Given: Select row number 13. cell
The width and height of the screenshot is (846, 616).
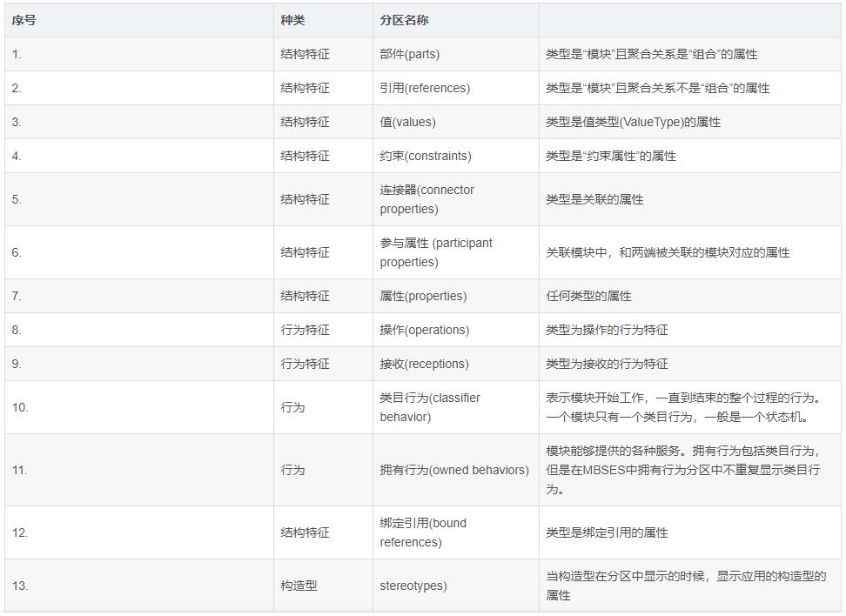Looking at the screenshot, I should pyautogui.click(x=139, y=586).
